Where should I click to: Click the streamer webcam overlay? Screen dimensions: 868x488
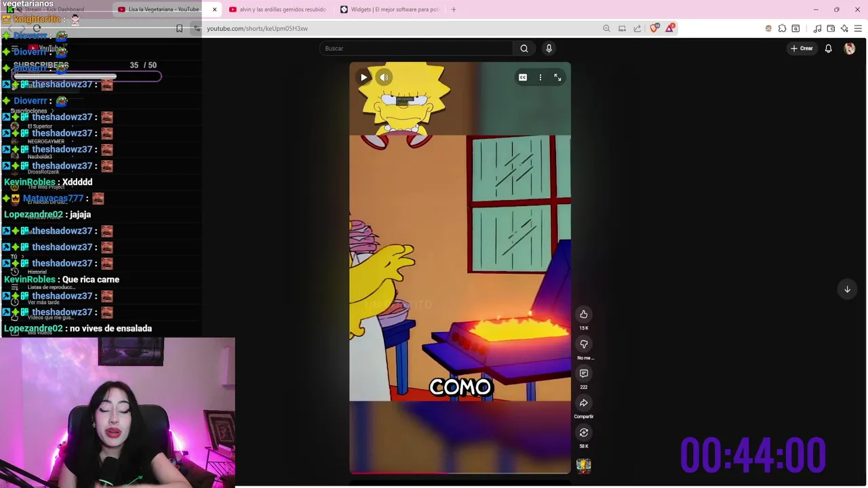click(117, 412)
